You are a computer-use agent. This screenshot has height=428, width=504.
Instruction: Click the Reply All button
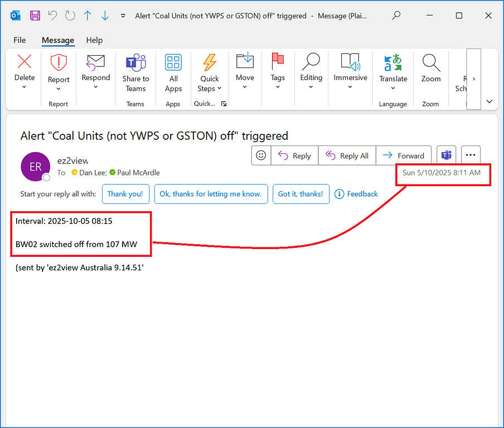click(x=347, y=156)
